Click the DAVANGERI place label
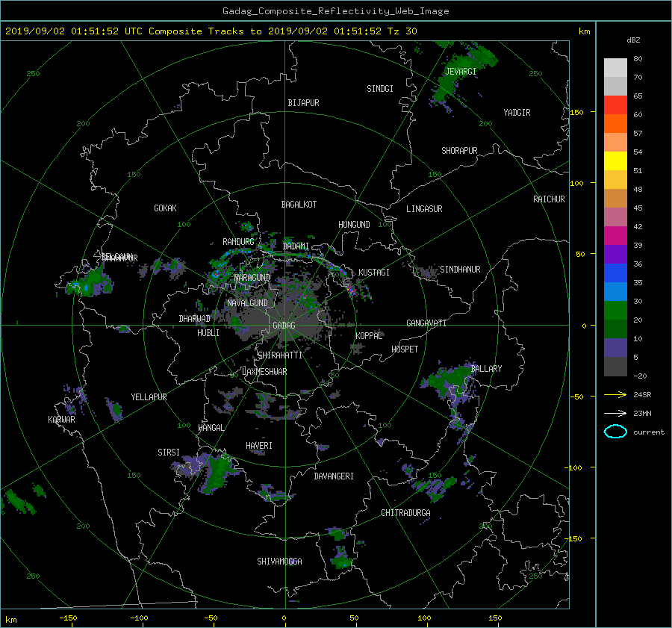Viewport: 672px width, 628px height. [334, 476]
